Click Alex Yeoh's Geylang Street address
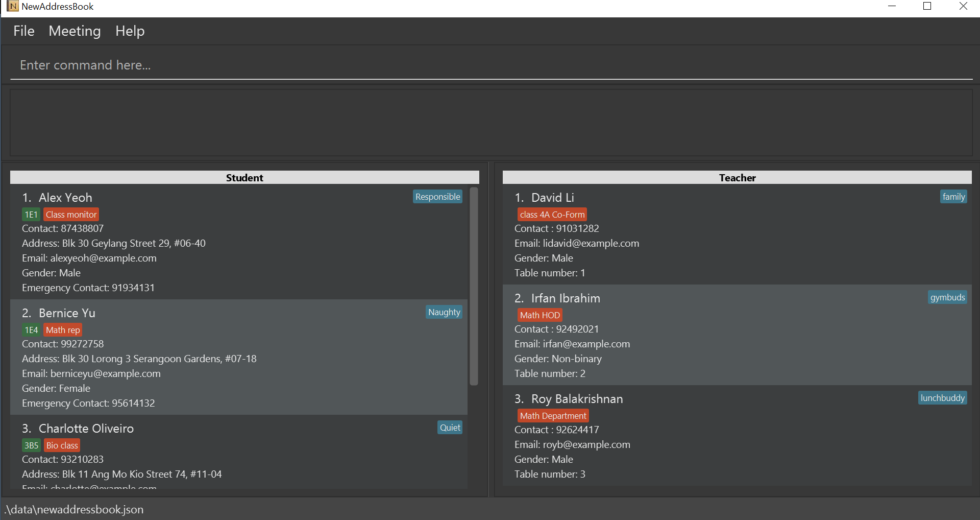The width and height of the screenshot is (980, 520). [x=114, y=243]
